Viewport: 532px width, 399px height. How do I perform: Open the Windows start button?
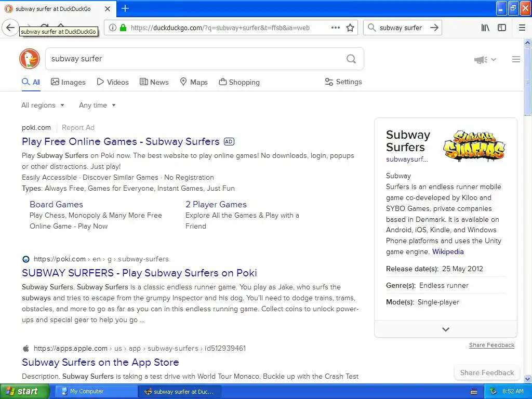tap(24, 392)
